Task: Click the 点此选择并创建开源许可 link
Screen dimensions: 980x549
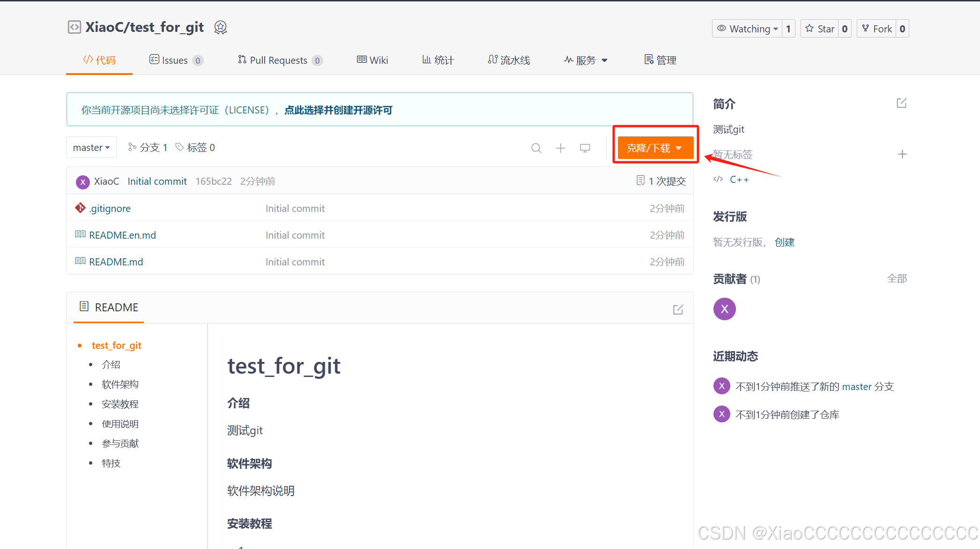Action: pos(338,110)
